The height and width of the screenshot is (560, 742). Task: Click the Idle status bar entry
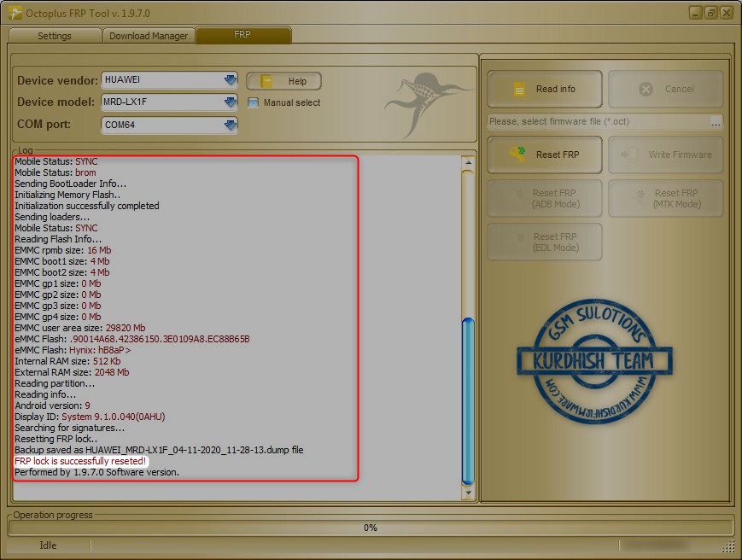pyautogui.click(x=48, y=545)
